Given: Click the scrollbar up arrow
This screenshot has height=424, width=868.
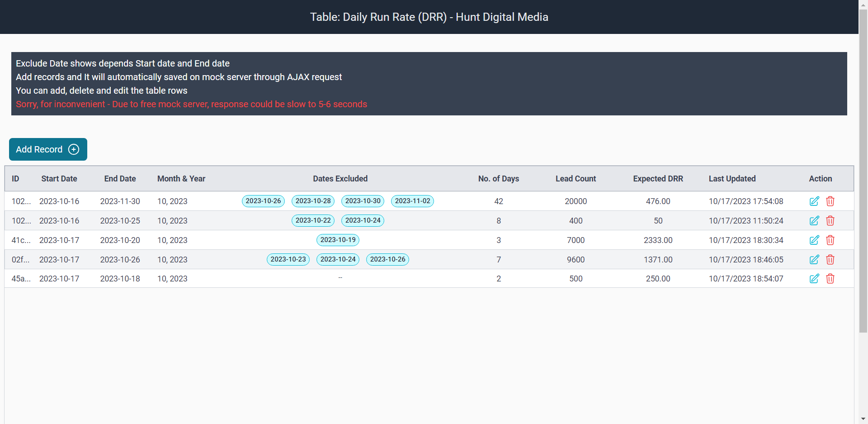Looking at the screenshot, I should coord(863,4).
